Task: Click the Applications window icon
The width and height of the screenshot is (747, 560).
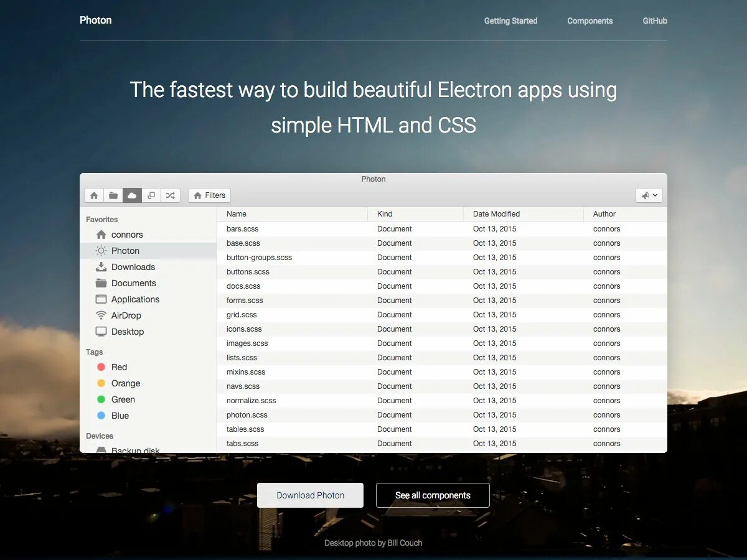Action: pyautogui.click(x=101, y=299)
